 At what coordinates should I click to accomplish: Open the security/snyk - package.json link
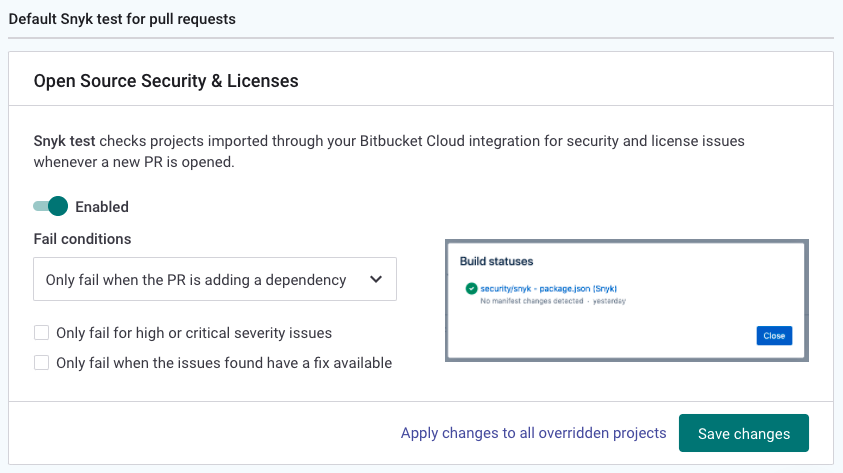548,289
